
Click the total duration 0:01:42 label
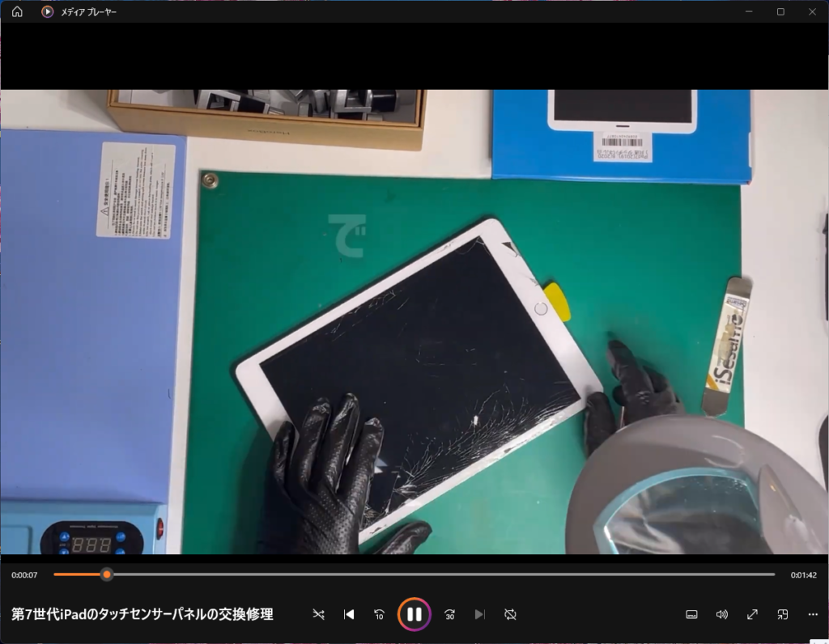[x=803, y=575]
